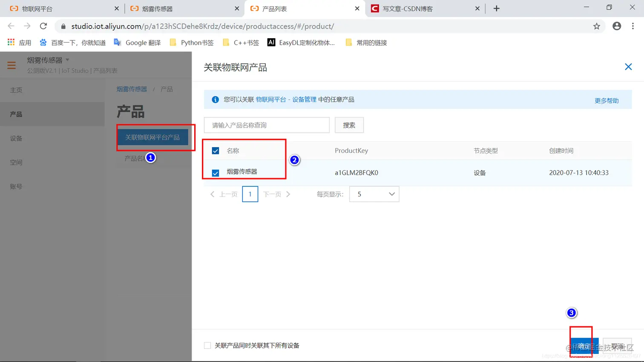
Task: Click the info icon in the notice banner
Action: click(216, 100)
